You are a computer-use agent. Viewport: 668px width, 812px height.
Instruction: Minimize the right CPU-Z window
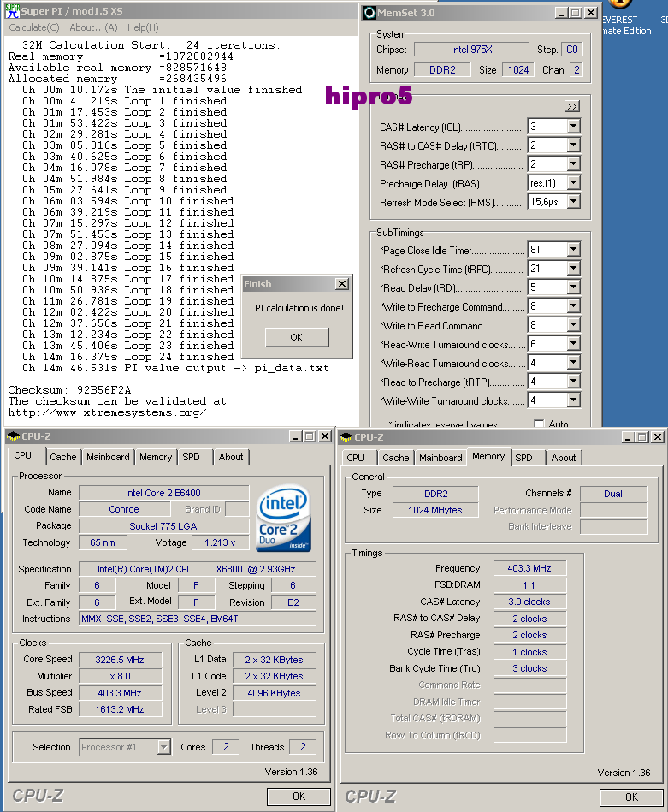[628, 437]
